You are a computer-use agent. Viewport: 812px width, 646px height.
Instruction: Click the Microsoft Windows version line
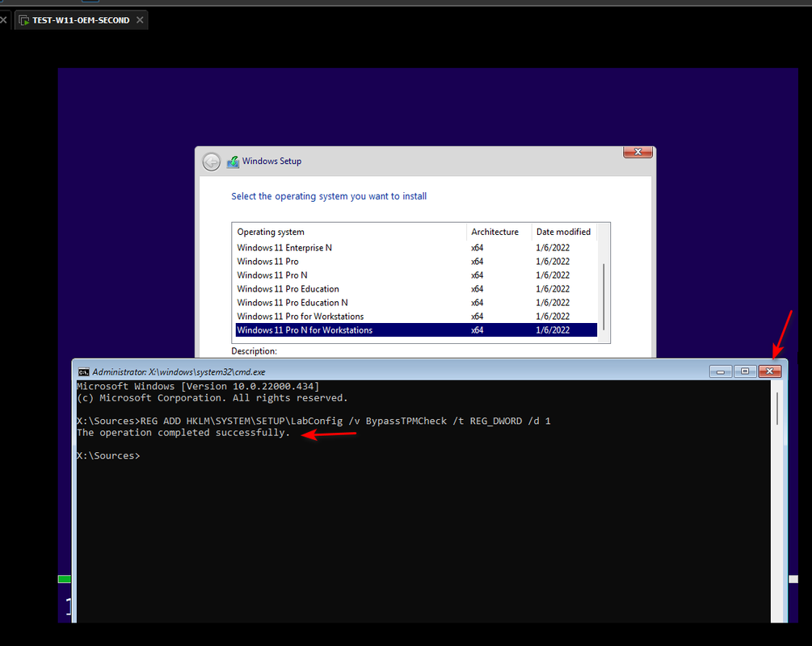click(198, 386)
